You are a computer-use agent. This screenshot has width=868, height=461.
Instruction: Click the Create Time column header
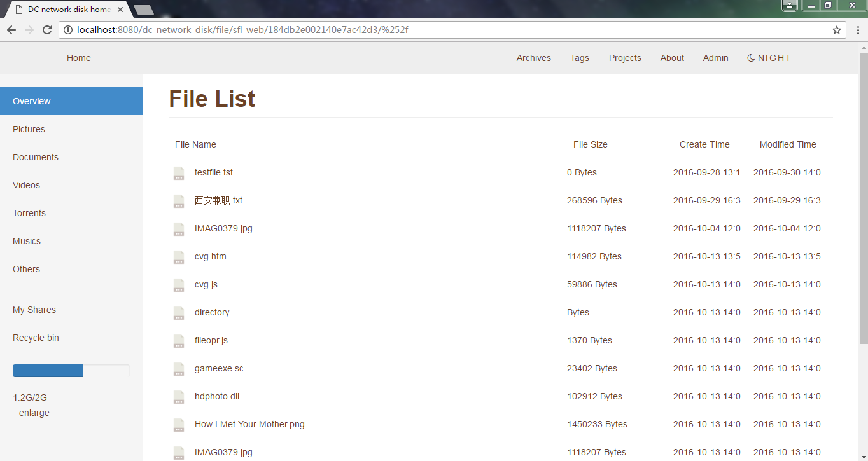[x=704, y=144]
